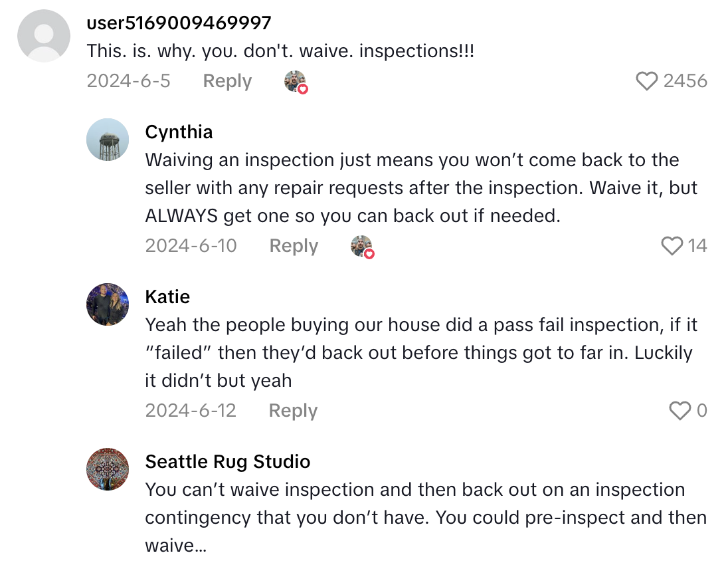
Task: Click the default profile icon of user5169009469997
Action: click(43, 36)
